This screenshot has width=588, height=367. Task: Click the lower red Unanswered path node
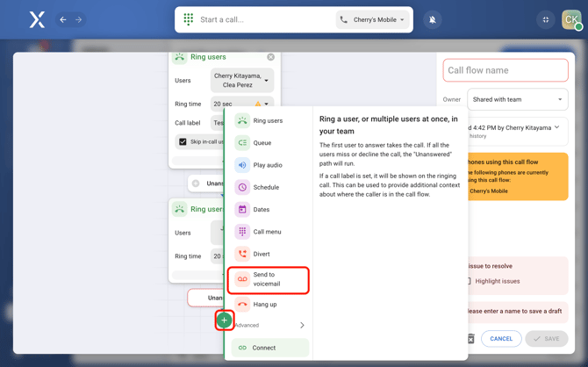[x=206, y=298]
